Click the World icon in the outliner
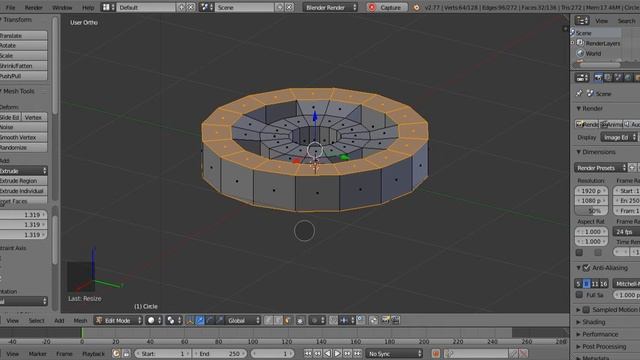This screenshot has height=360, width=640. [580, 53]
